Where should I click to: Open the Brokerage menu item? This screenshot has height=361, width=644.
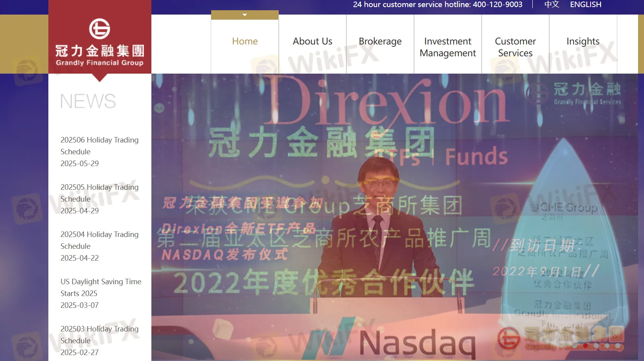tap(380, 41)
